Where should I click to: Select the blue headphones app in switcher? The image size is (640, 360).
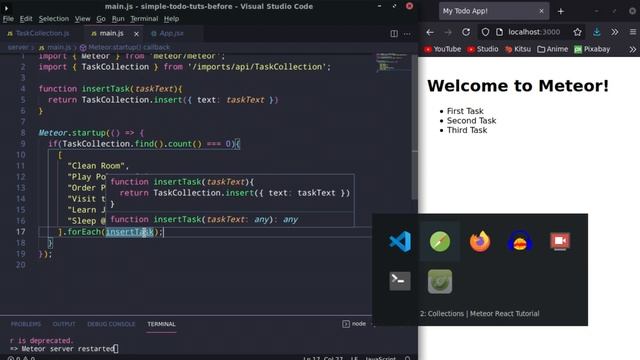[520, 241]
